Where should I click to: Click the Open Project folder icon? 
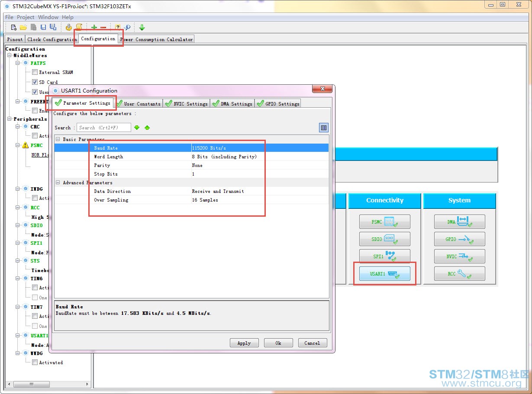23,27
